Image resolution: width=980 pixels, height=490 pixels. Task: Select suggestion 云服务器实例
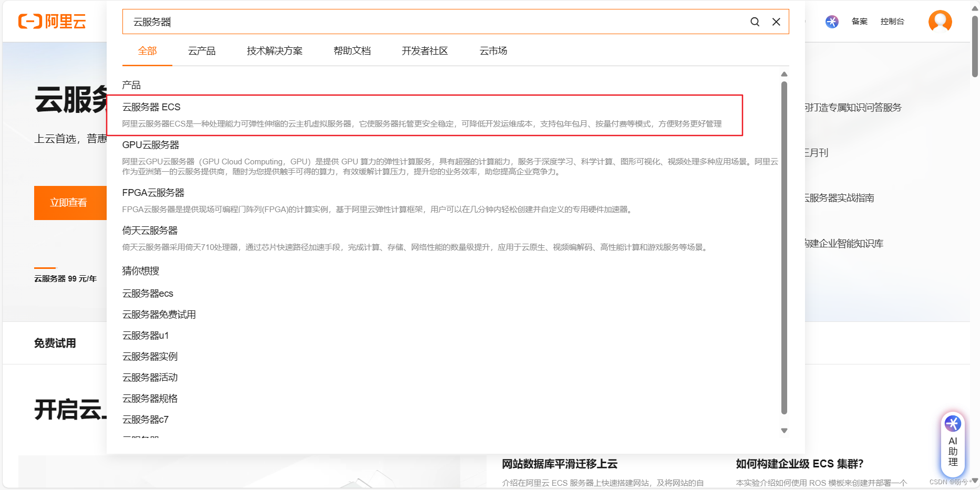(150, 357)
